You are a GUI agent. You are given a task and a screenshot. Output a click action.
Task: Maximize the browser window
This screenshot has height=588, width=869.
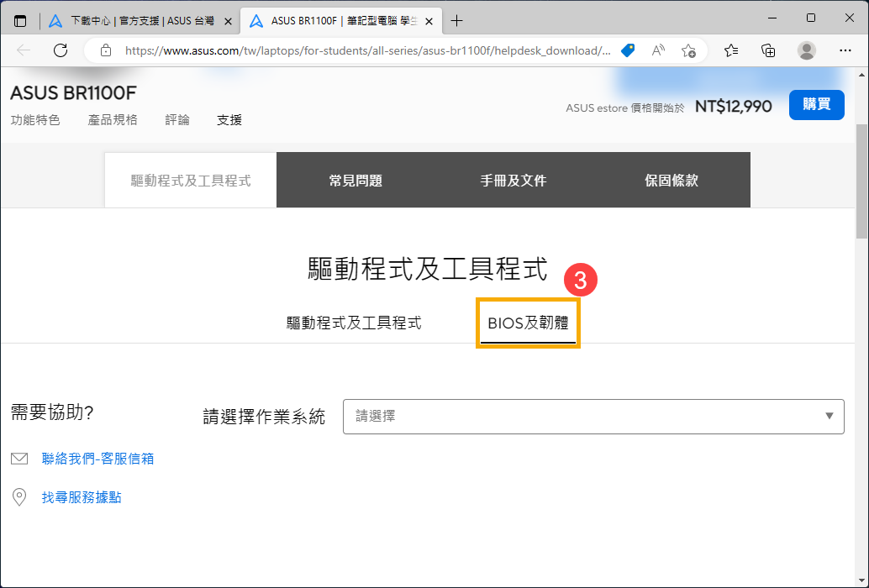click(x=811, y=18)
